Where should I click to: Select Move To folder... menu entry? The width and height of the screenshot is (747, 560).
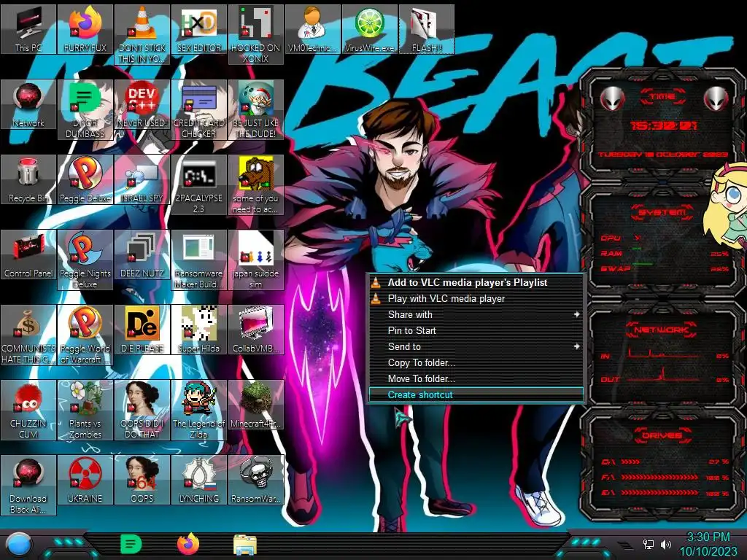click(476, 378)
